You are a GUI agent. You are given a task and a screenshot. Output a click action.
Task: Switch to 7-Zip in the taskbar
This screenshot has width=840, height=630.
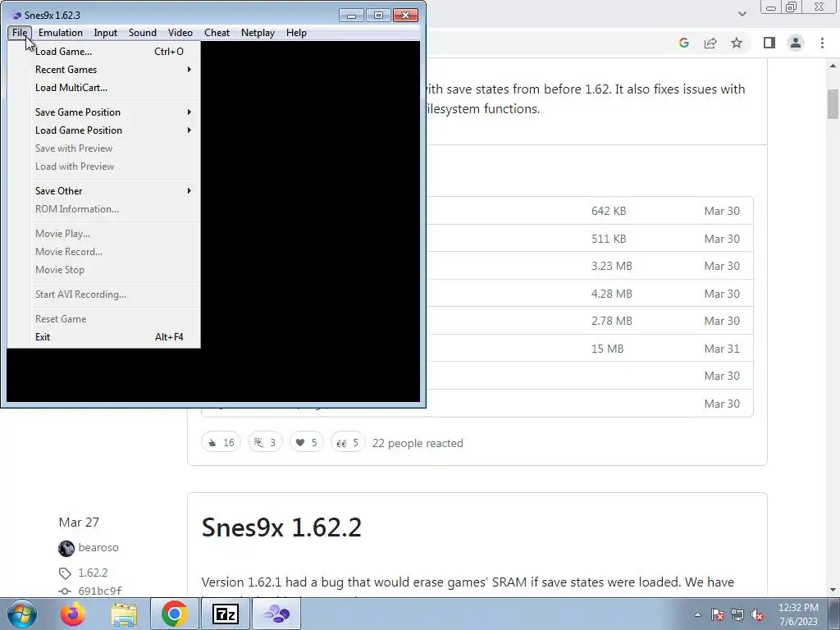tap(225, 614)
